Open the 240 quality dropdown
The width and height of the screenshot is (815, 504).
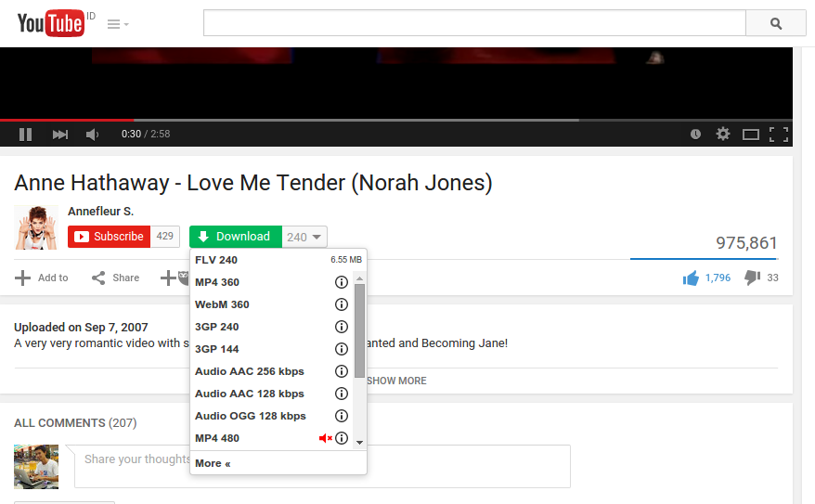[x=304, y=237]
